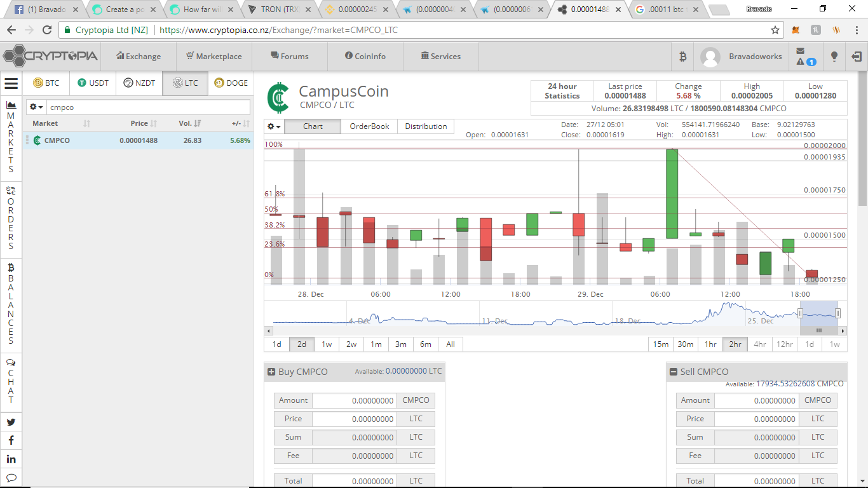Click the Amount field in Buy CMPCO
Image resolution: width=868 pixels, height=488 pixels.
pos(355,400)
